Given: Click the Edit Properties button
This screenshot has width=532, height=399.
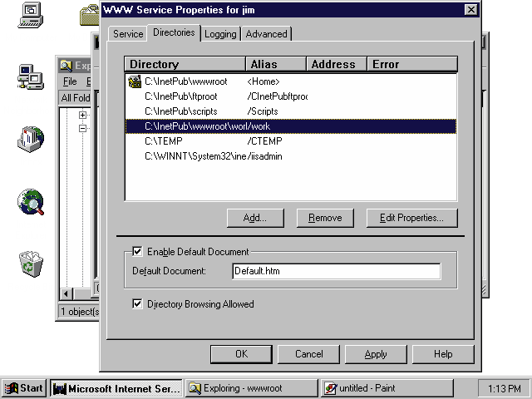Looking at the screenshot, I should [x=412, y=218].
